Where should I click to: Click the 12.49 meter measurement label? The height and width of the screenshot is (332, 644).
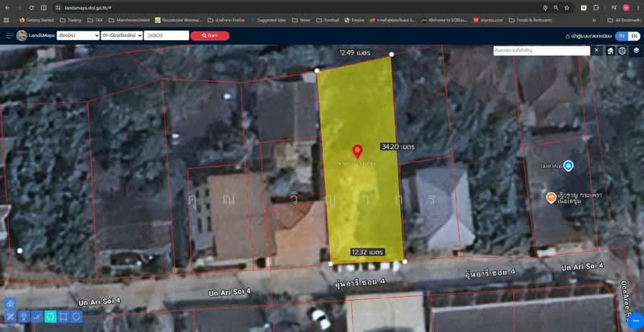[354, 53]
